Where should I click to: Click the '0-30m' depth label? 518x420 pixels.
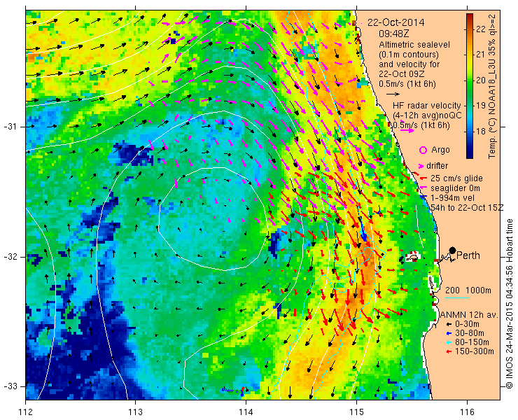[467, 325]
